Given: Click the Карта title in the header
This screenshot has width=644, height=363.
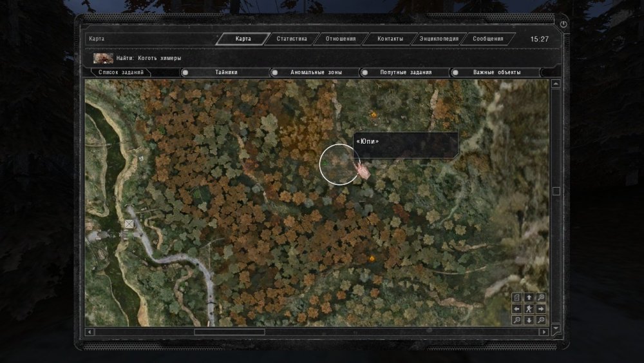Looking at the screenshot, I should tap(97, 39).
